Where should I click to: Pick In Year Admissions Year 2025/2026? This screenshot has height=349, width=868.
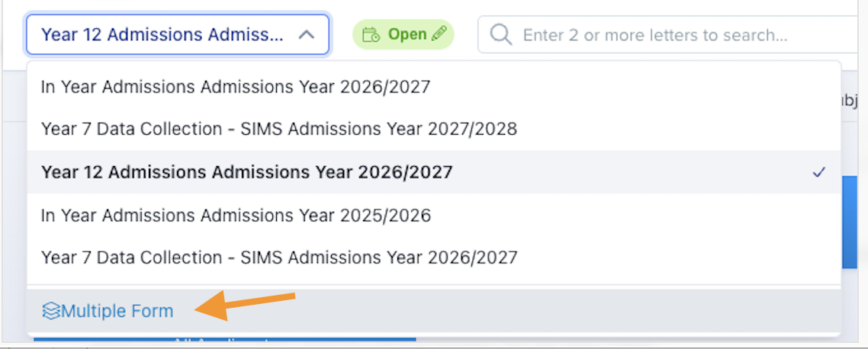click(433, 215)
